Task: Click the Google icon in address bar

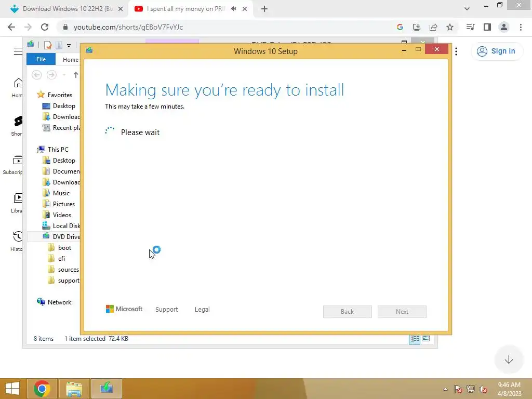Action: click(400, 27)
